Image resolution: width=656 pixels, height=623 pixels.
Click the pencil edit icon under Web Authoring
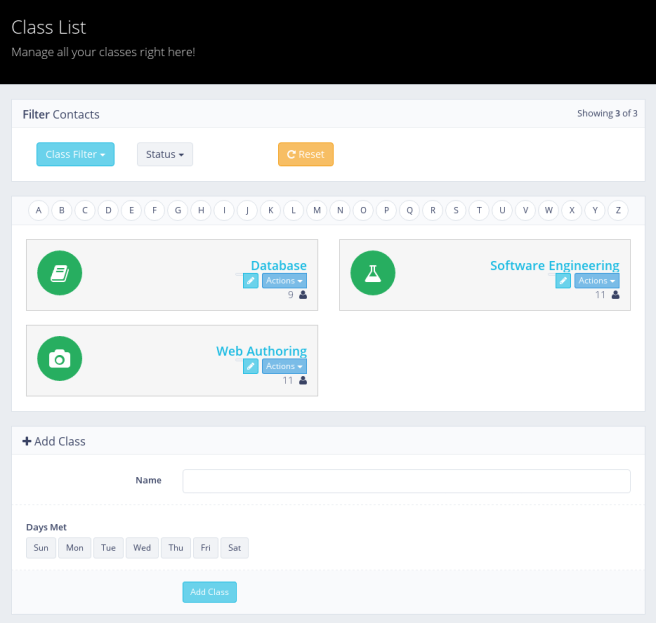coord(251,366)
